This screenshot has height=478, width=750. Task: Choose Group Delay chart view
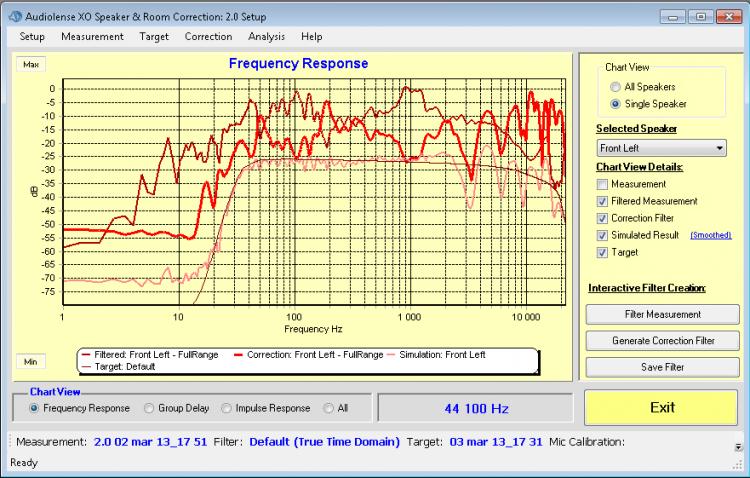[x=150, y=408]
